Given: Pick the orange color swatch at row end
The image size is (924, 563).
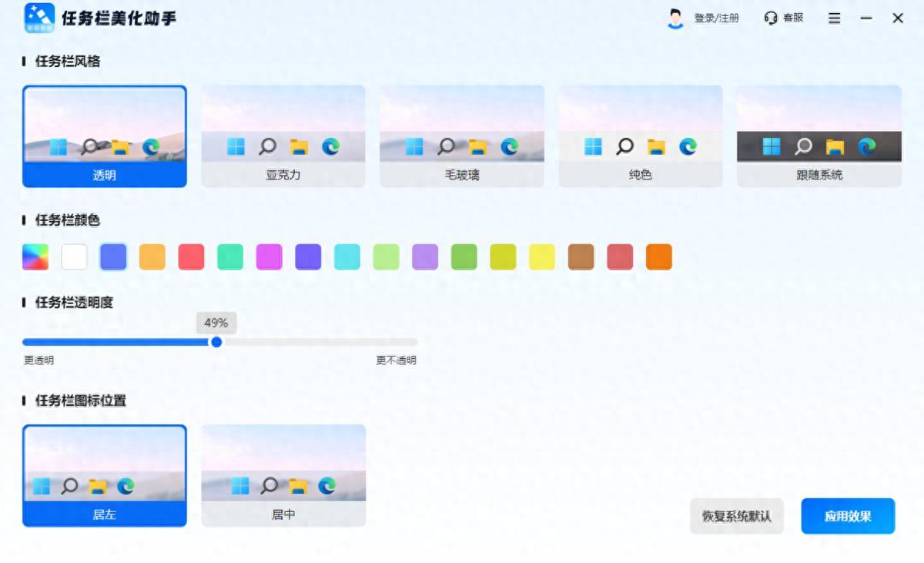Looking at the screenshot, I should click(659, 256).
